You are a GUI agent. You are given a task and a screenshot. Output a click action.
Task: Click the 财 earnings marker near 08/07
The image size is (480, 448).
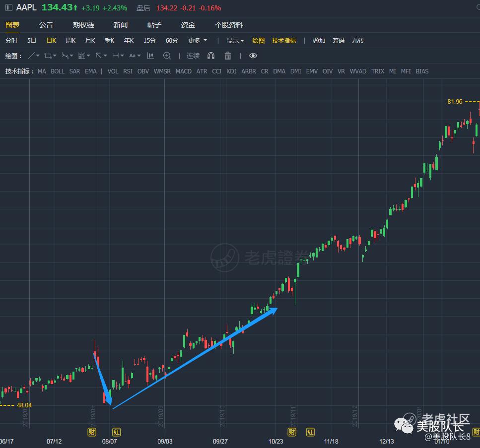(92, 432)
